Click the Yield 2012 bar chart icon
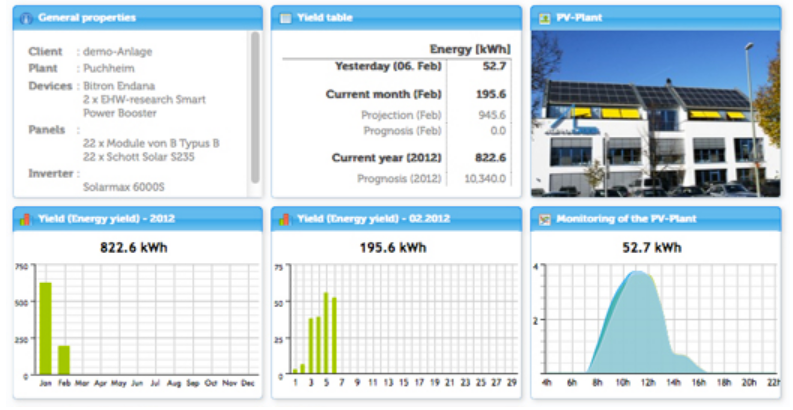Image resolution: width=793 pixels, height=410 pixels. click(26, 219)
